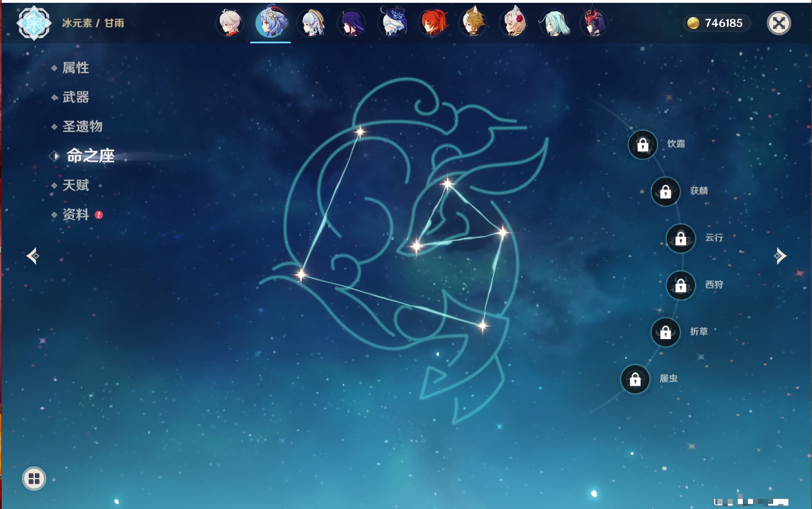Screen dimensions: 812x509
Task: Switch to Kujou Sara avatar with red mask
Action: coord(594,23)
